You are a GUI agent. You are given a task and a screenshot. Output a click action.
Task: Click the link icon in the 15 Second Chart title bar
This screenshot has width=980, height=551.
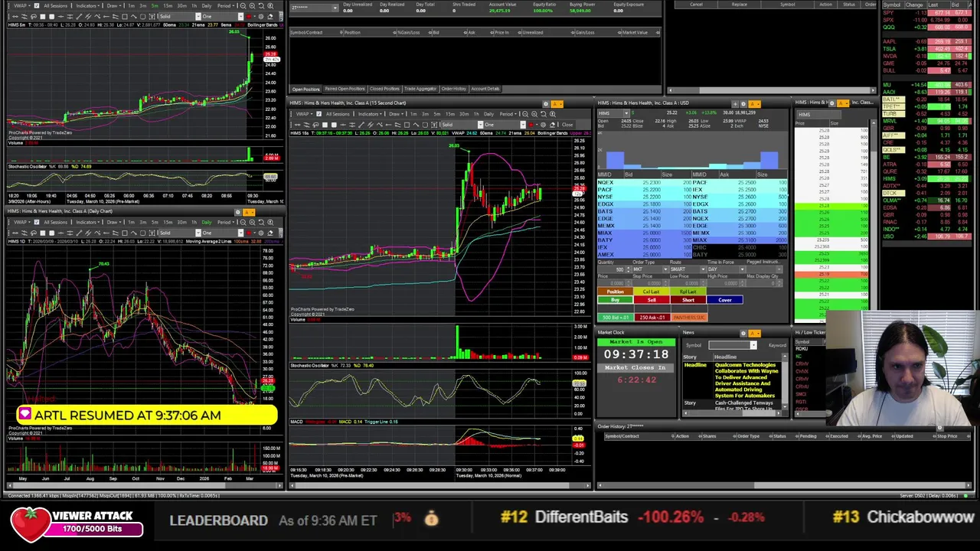coord(546,104)
